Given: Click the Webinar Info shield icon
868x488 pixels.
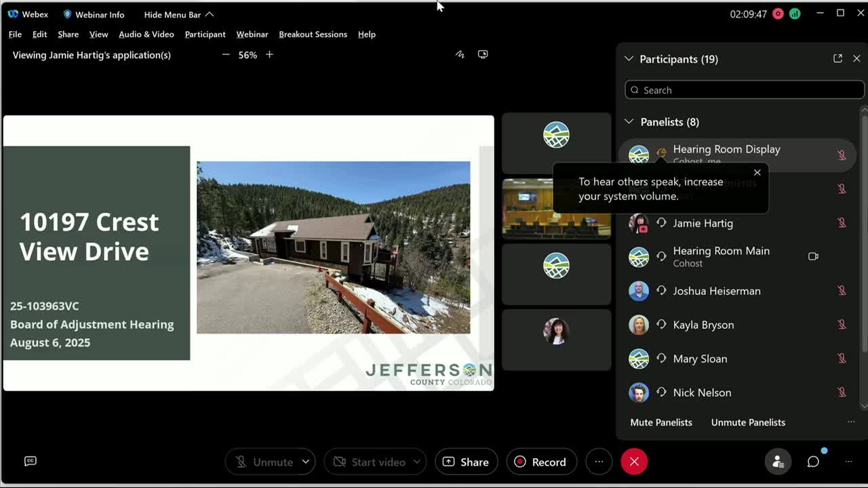Looking at the screenshot, I should 67,14.
